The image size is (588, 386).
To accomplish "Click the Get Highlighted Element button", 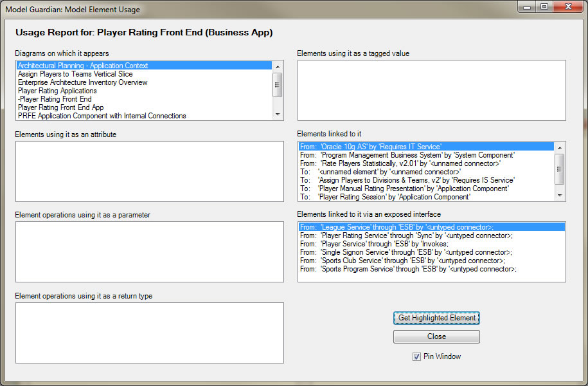I will [x=436, y=318].
